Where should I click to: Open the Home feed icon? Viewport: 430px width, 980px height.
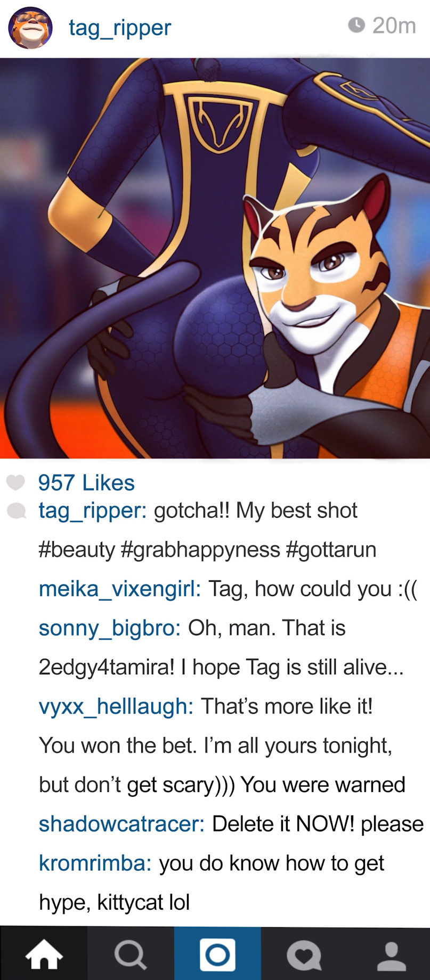[x=44, y=954]
